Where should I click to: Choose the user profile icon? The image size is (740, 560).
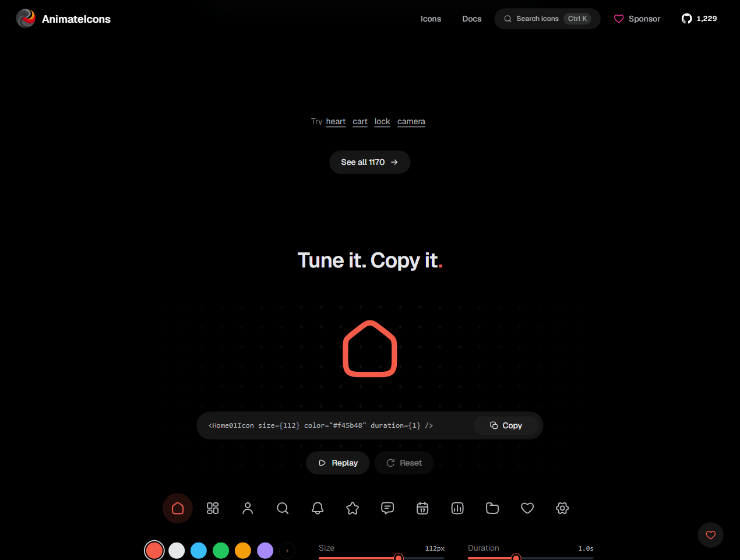pyautogui.click(x=248, y=508)
